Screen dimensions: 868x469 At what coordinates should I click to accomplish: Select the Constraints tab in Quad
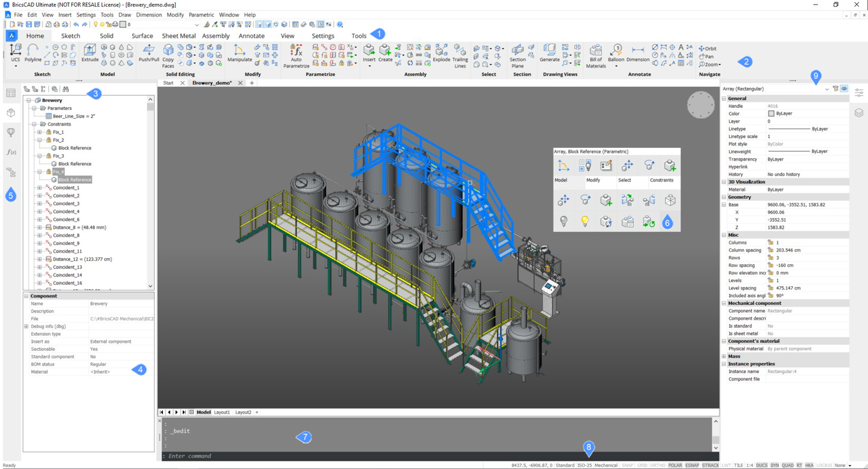pos(661,180)
